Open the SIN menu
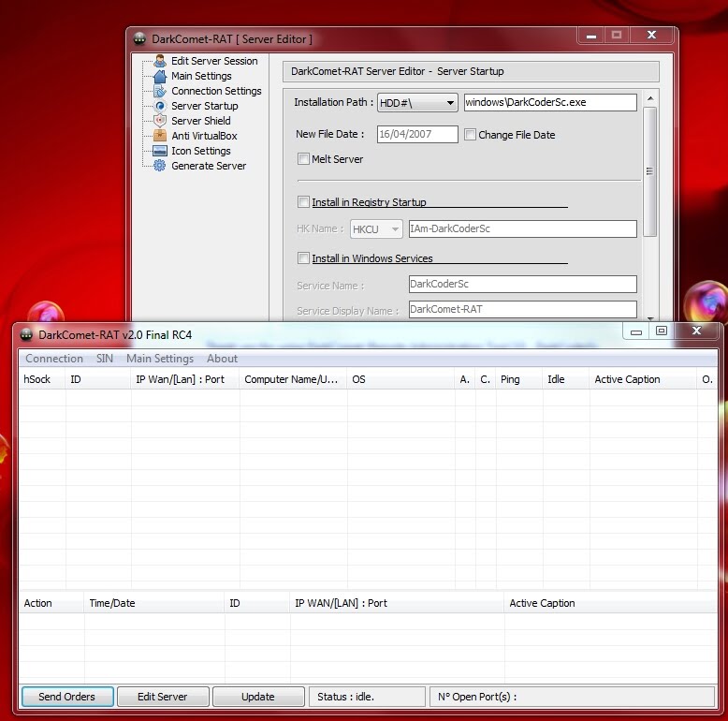Image resolution: width=728 pixels, height=721 pixels. click(105, 359)
